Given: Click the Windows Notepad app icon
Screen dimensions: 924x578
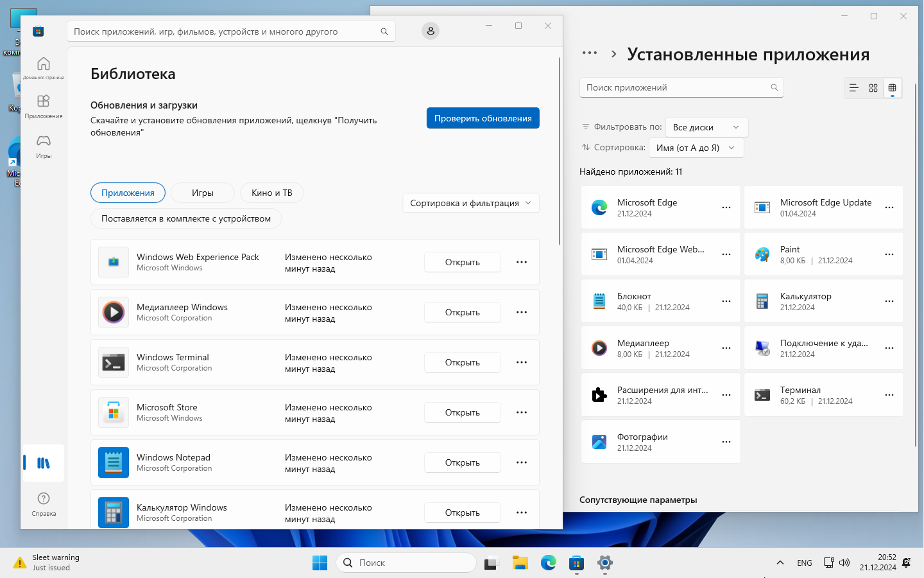Looking at the screenshot, I should [x=114, y=462].
